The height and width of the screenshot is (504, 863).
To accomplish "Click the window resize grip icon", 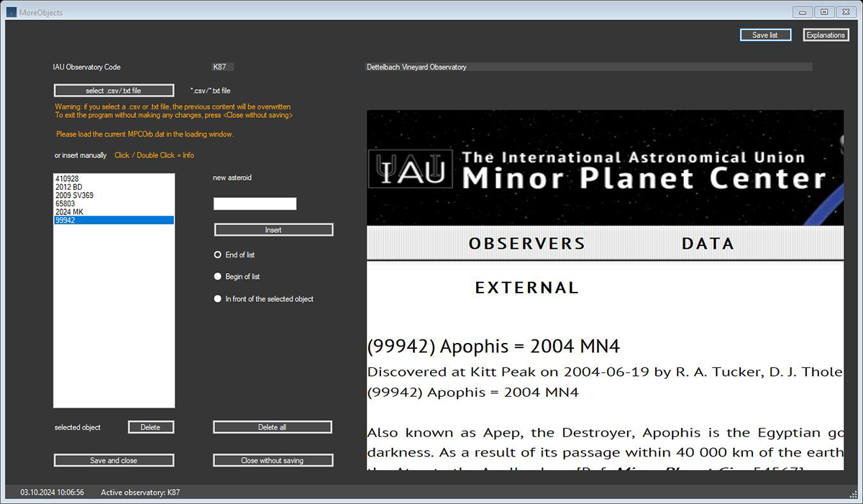I will pos(852,493).
